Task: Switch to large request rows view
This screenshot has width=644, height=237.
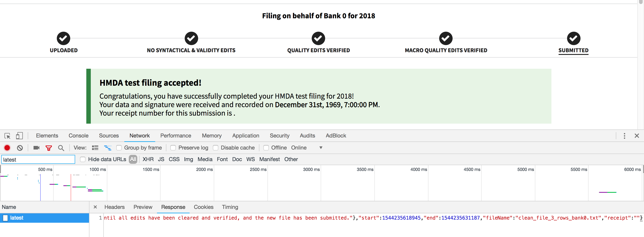Action: (x=95, y=148)
